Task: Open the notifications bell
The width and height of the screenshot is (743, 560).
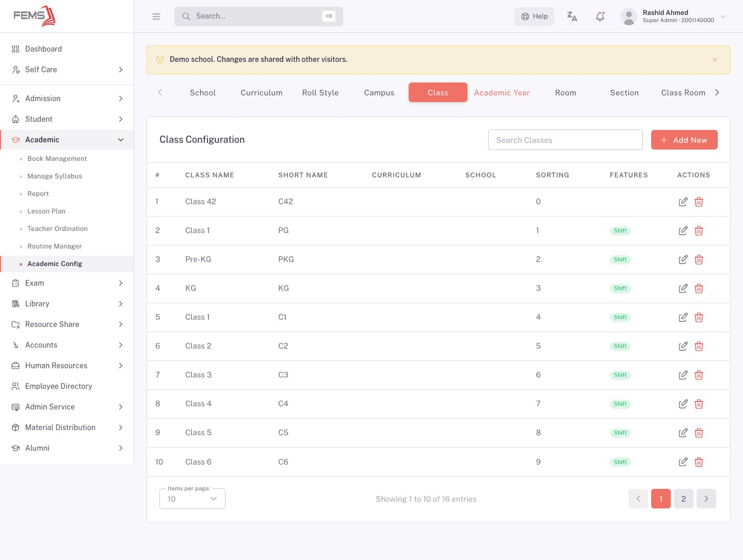Action: click(x=600, y=17)
